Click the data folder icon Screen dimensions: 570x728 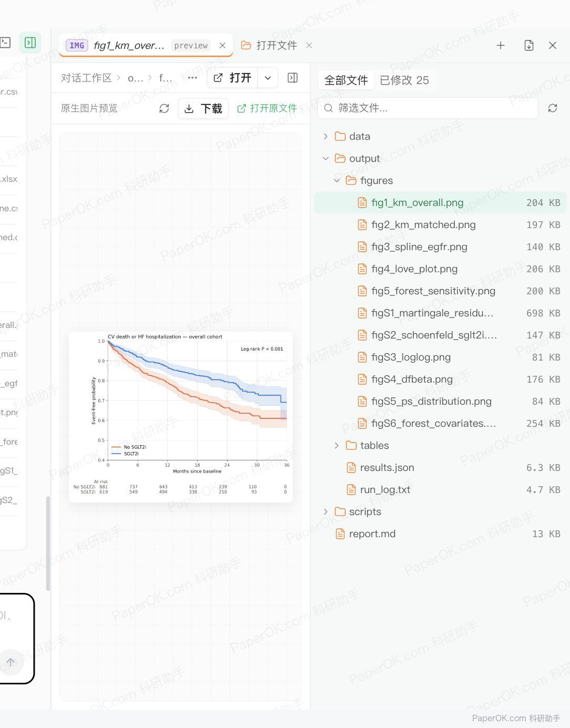pyautogui.click(x=340, y=136)
